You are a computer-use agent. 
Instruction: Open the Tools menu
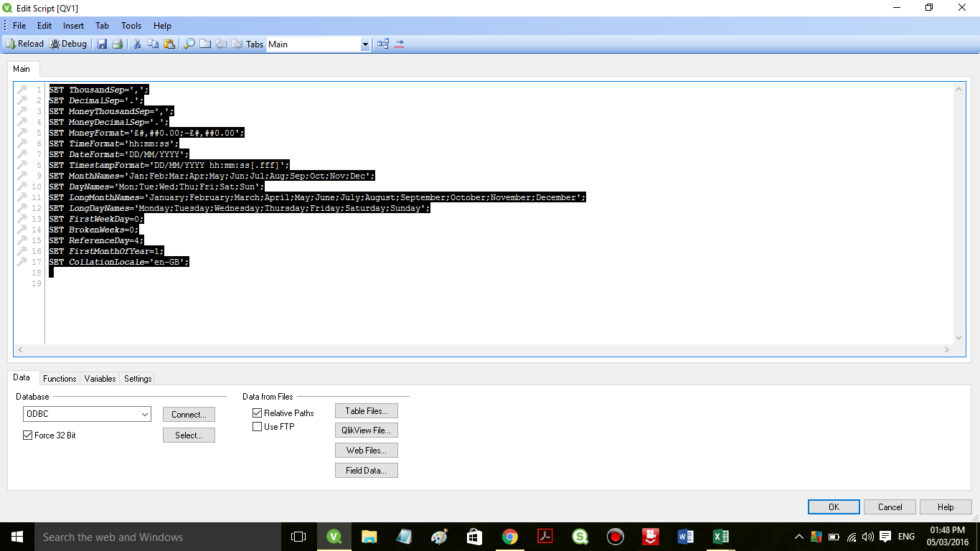click(131, 26)
